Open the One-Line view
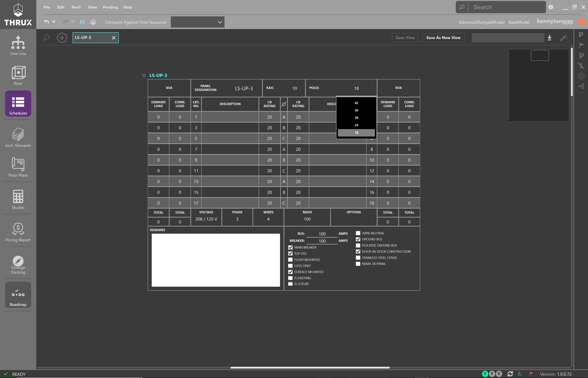Screen dimensions: 588x378 coord(18,46)
